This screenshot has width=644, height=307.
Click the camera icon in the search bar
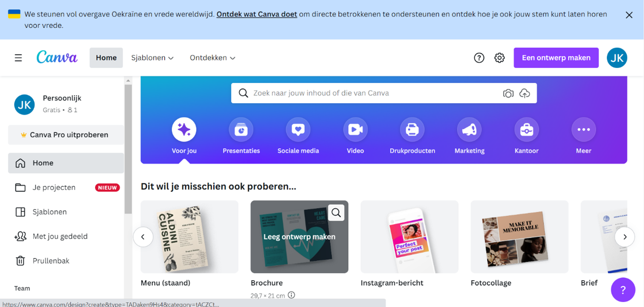pyautogui.click(x=508, y=93)
